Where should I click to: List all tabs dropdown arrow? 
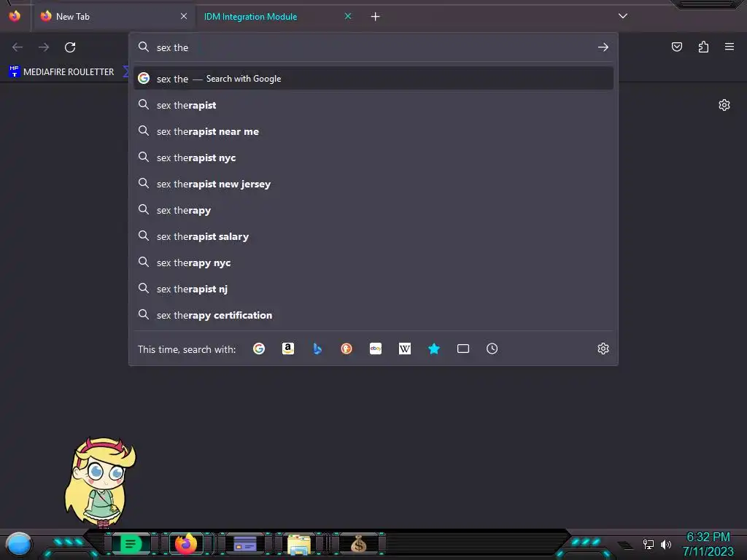pyautogui.click(x=623, y=16)
